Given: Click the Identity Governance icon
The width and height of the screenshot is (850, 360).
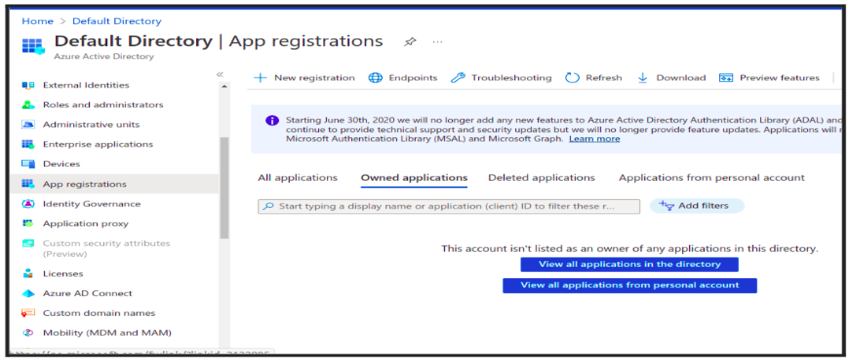Looking at the screenshot, I should [28, 204].
